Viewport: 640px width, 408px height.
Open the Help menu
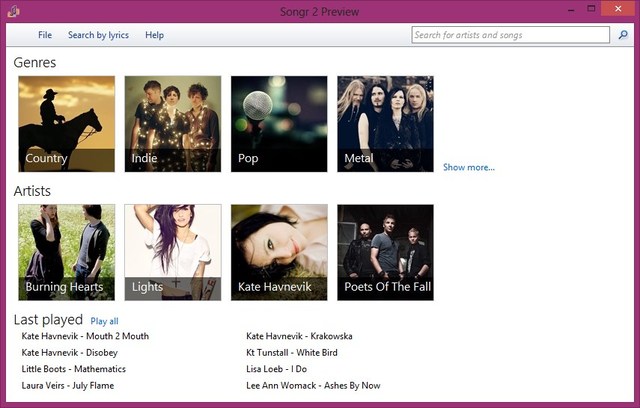[154, 35]
